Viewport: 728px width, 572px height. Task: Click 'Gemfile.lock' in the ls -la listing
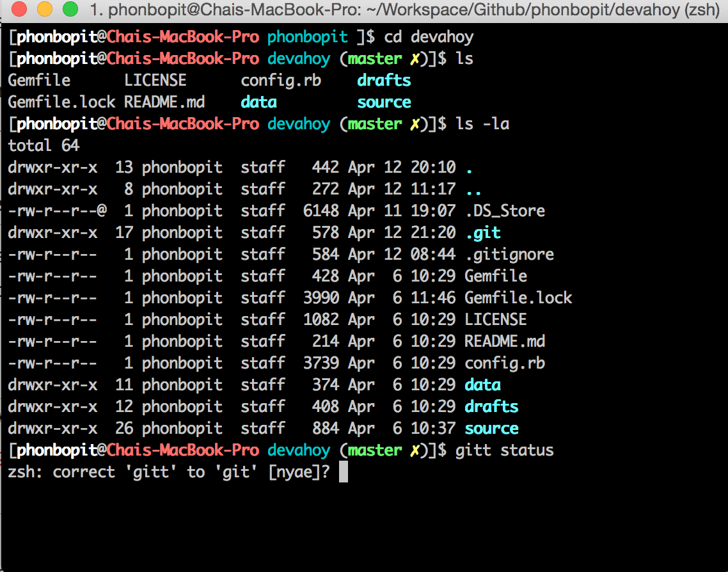[519, 298]
